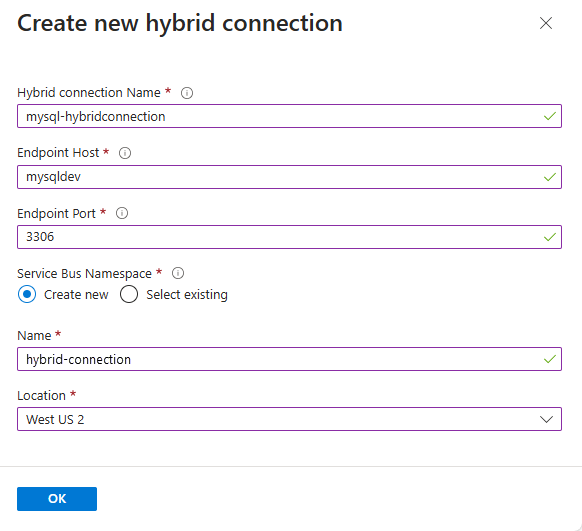This screenshot has height=531, width=582.
Task: Click green checkmark in Endpoint Host field
Action: point(550,177)
